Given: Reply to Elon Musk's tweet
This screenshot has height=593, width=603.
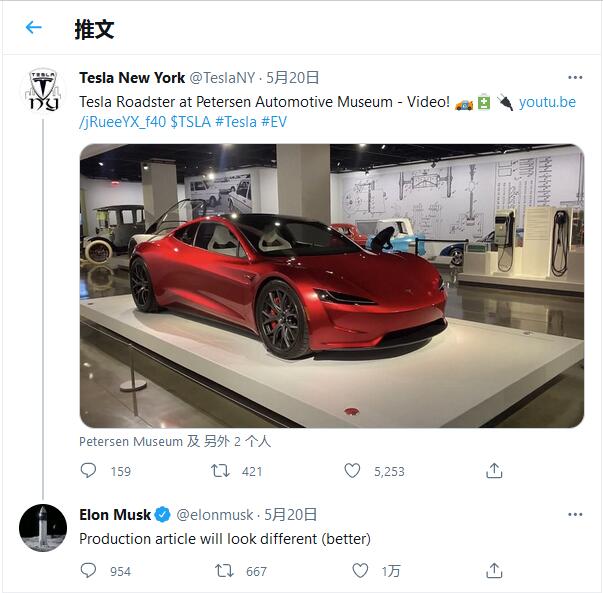Looking at the screenshot, I should (x=89, y=571).
